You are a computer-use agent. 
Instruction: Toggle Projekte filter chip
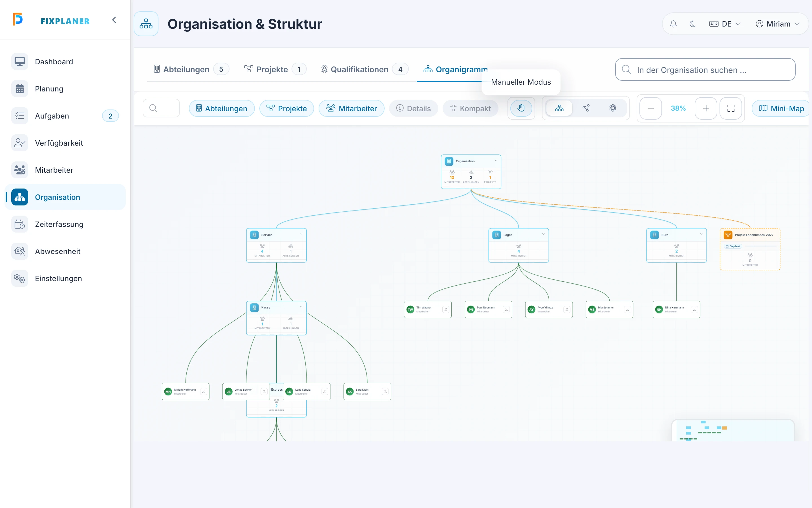point(286,108)
